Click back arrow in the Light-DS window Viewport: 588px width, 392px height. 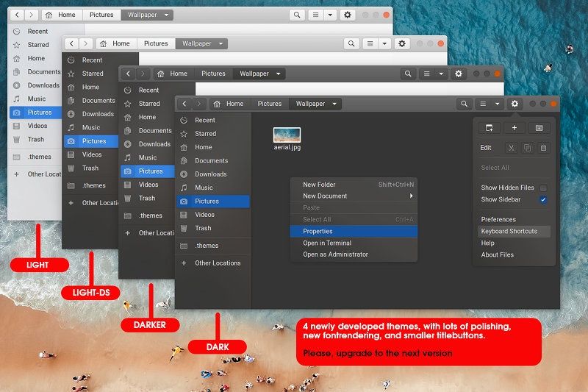(71, 43)
